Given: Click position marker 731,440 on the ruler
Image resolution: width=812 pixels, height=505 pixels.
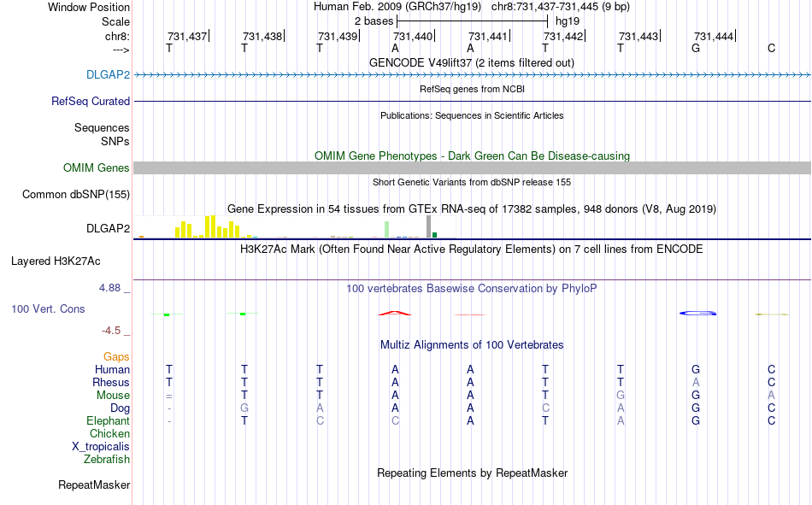Looking at the screenshot, I should pos(413,36).
